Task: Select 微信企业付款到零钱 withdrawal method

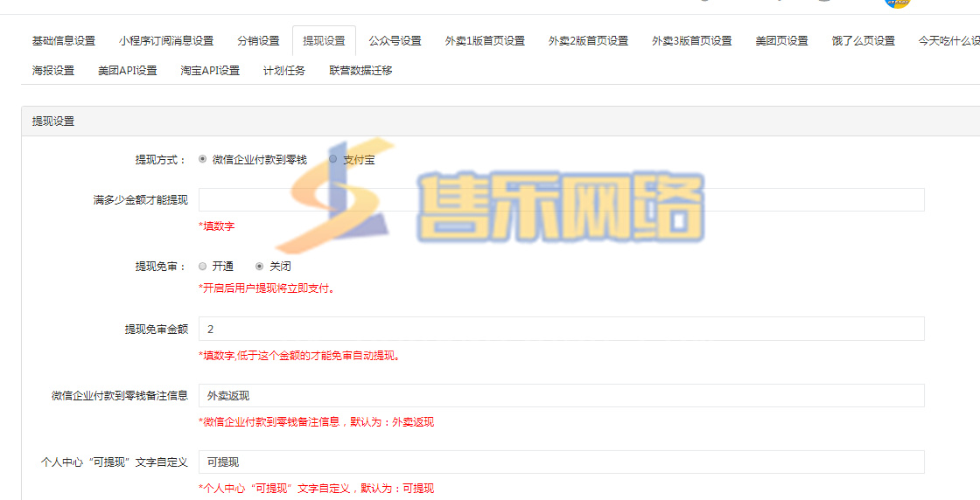Action: (x=202, y=159)
